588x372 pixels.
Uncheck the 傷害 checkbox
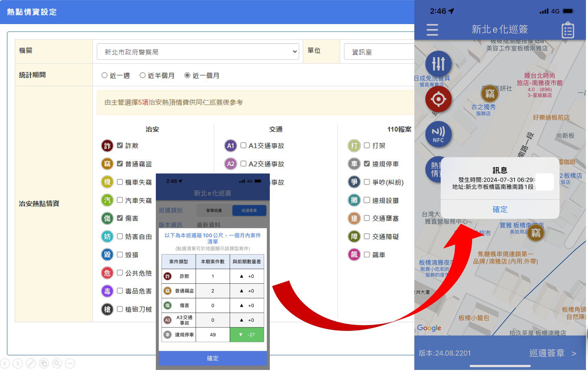(120, 218)
